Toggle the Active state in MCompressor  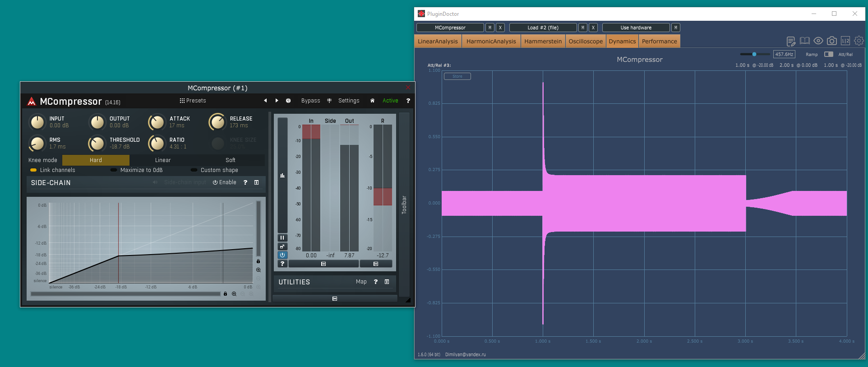(x=390, y=101)
